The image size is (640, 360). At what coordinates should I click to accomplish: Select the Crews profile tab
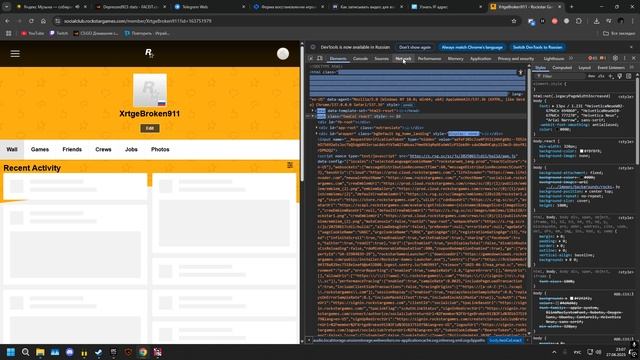pos(103,149)
